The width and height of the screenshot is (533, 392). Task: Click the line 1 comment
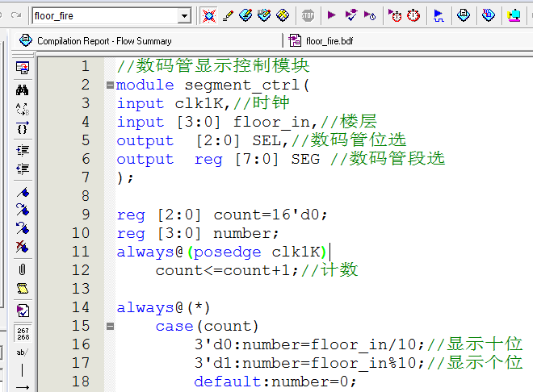coord(213,66)
